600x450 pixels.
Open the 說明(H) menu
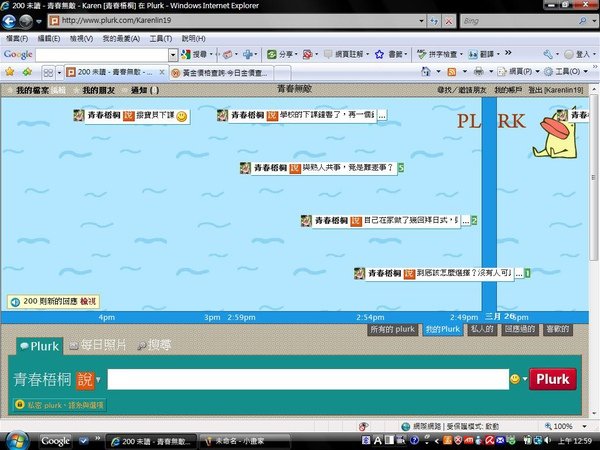click(193, 39)
